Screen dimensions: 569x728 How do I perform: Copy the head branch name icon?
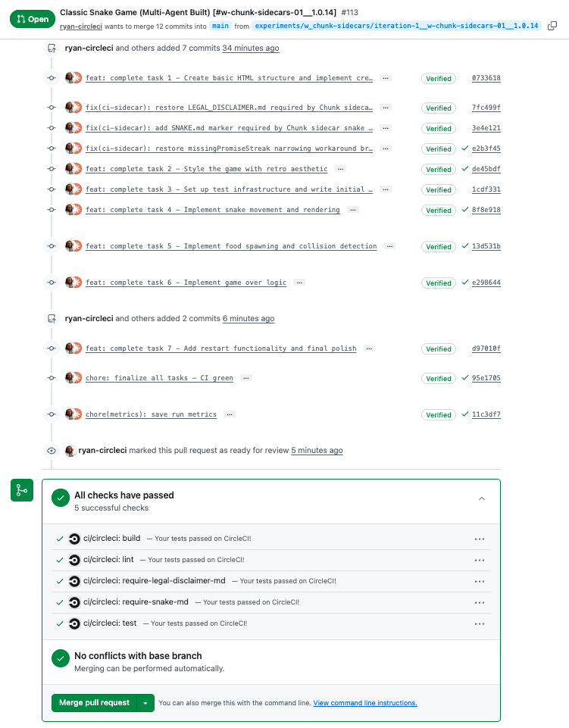point(552,26)
